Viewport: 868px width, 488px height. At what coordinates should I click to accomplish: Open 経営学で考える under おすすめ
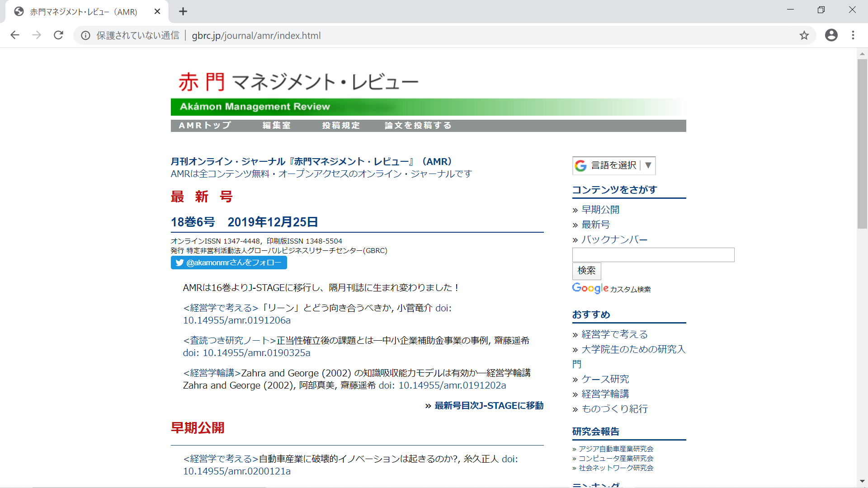pos(615,334)
